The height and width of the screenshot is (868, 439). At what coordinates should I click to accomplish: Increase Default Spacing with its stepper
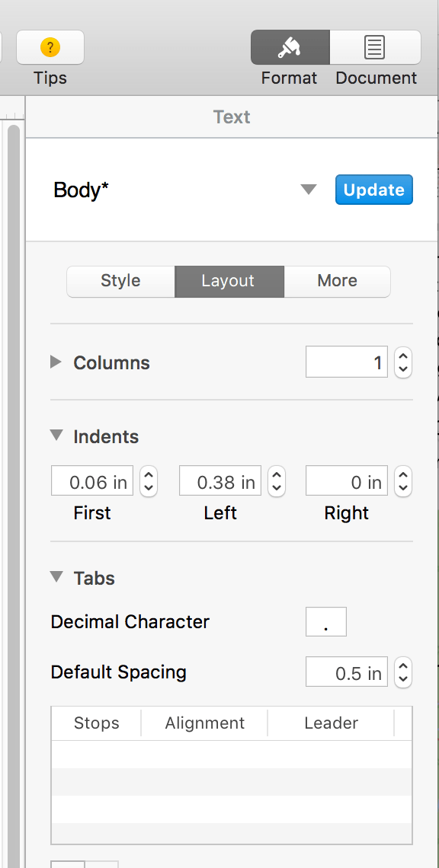[x=402, y=667]
